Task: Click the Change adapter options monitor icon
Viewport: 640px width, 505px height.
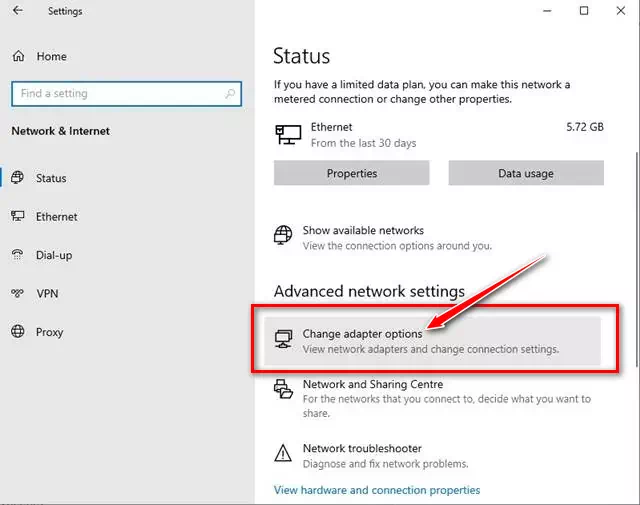Action: (283, 339)
